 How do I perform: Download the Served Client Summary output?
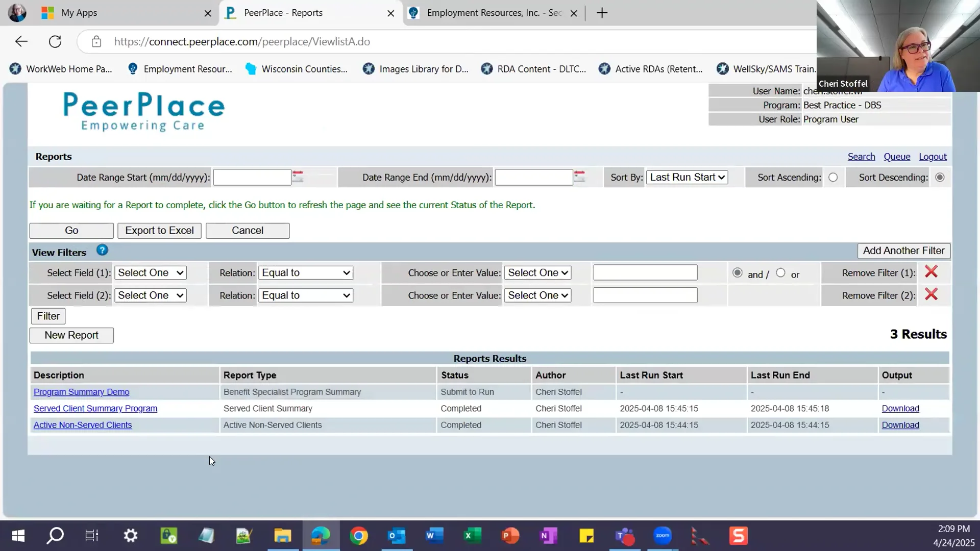[x=900, y=409]
